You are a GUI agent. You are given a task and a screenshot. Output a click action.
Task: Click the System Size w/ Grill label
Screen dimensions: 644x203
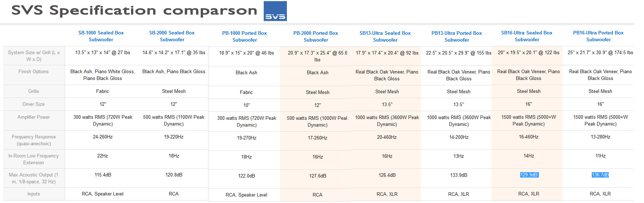tap(34, 56)
